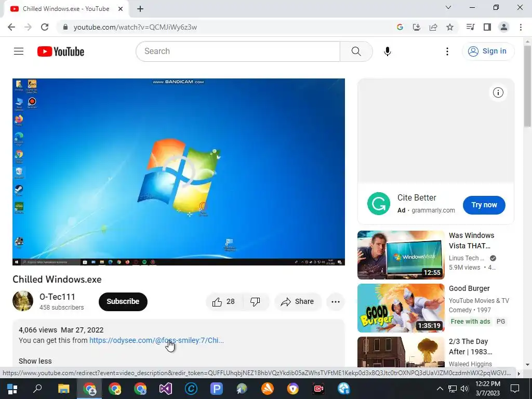Like the video (28 likes)

(x=224, y=302)
